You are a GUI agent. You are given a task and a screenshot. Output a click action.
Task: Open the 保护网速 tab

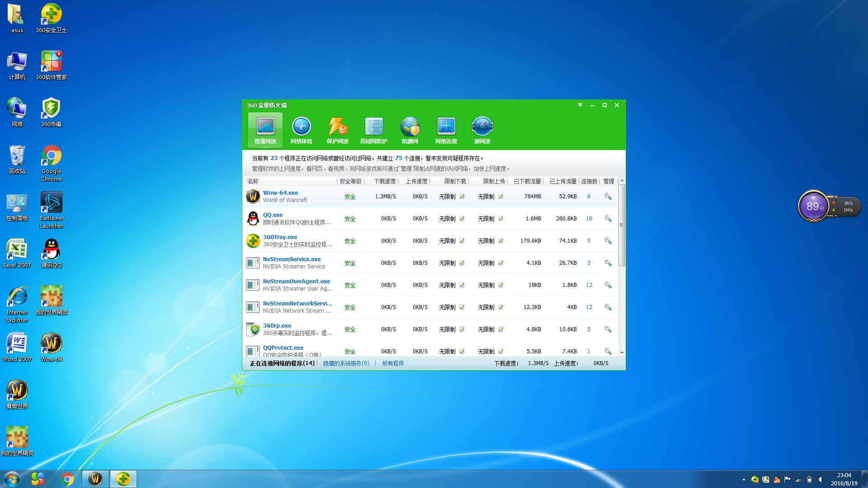pyautogui.click(x=338, y=130)
